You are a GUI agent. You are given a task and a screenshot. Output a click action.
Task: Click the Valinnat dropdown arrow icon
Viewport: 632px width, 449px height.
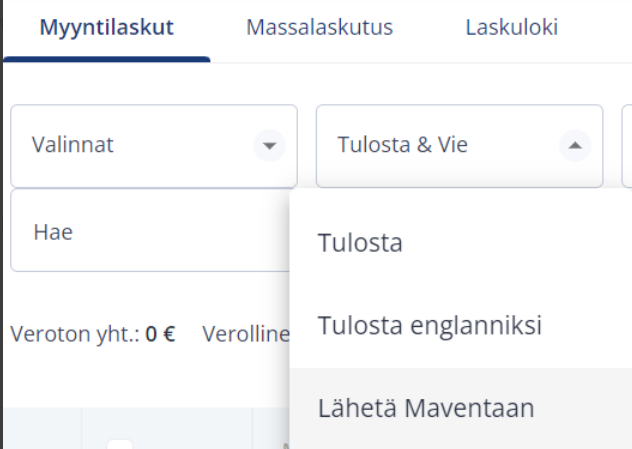(x=269, y=146)
